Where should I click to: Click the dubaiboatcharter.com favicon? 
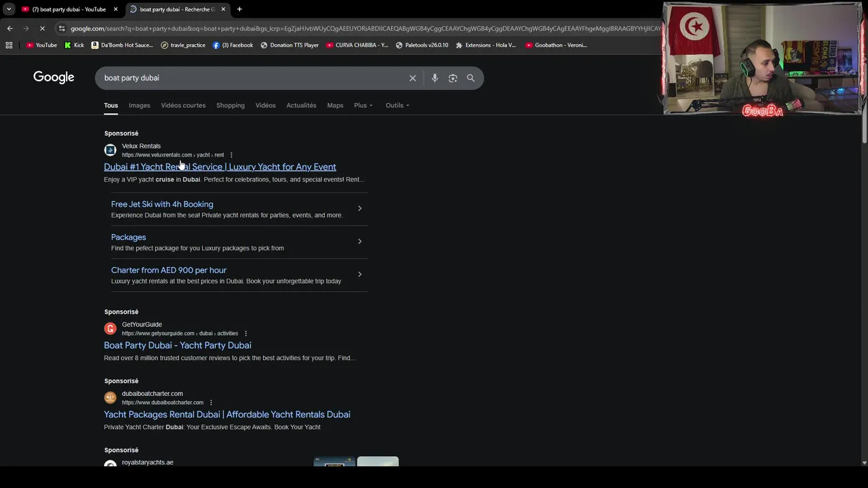click(x=110, y=398)
